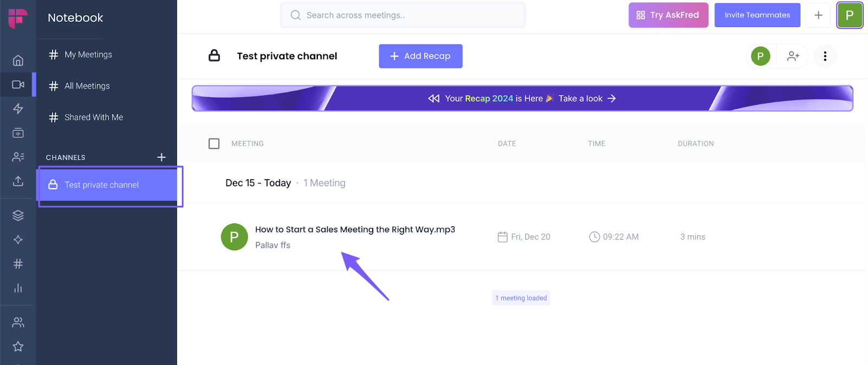This screenshot has width=868, height=365.
Task: Open the bar chart analytics icon
Action: (x=18, y=288)
